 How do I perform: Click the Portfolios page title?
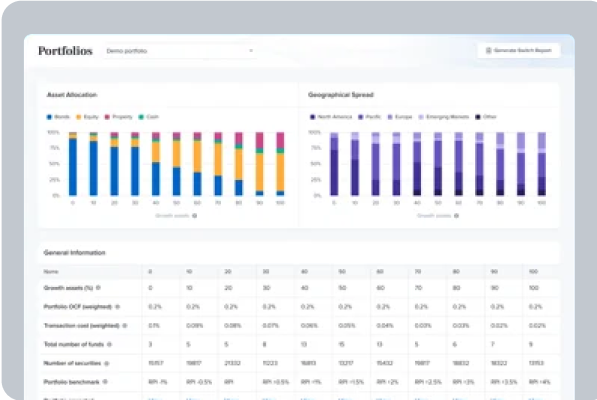click(65, 51)
